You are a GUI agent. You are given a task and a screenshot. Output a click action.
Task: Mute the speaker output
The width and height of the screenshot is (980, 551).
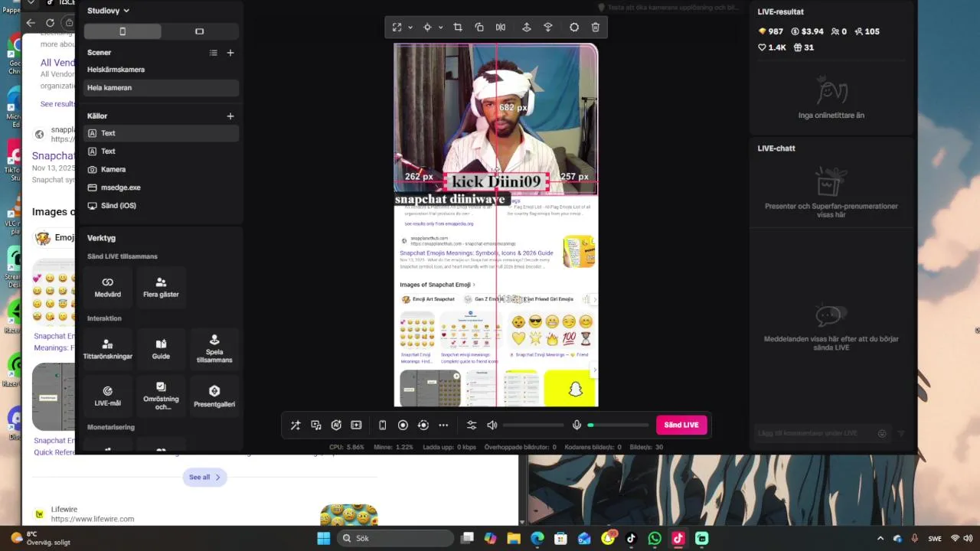click(x=492, y=425)
